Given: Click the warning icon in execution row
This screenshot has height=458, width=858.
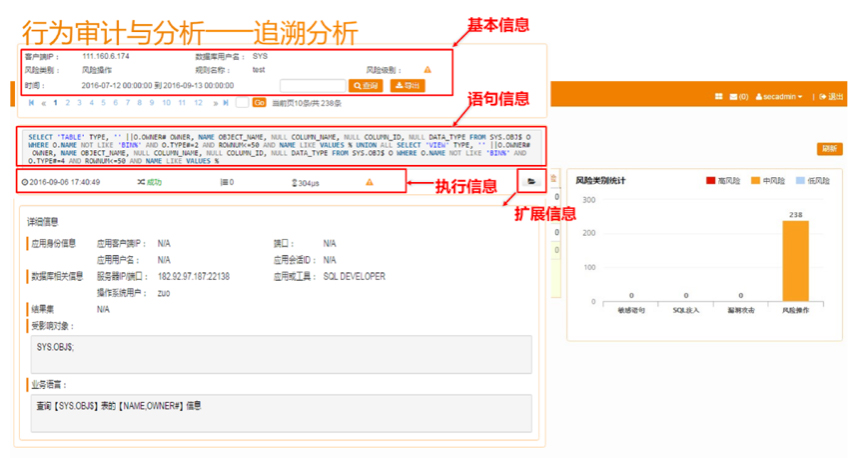Looking at the screenshot, I should tap(369, 182).
